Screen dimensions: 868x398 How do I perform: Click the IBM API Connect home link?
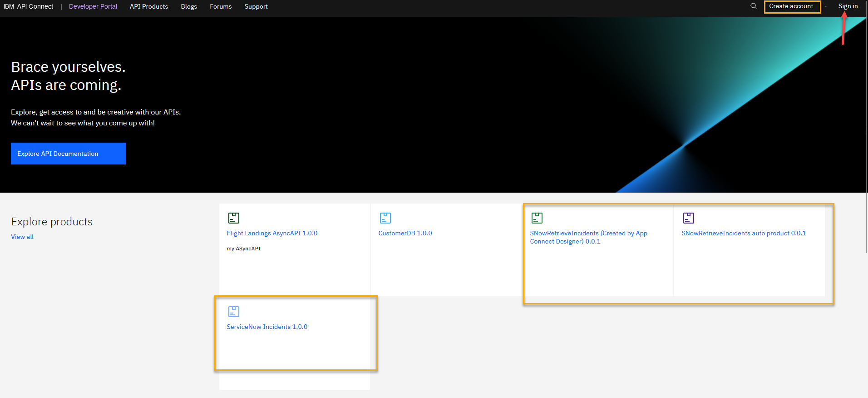28,7
